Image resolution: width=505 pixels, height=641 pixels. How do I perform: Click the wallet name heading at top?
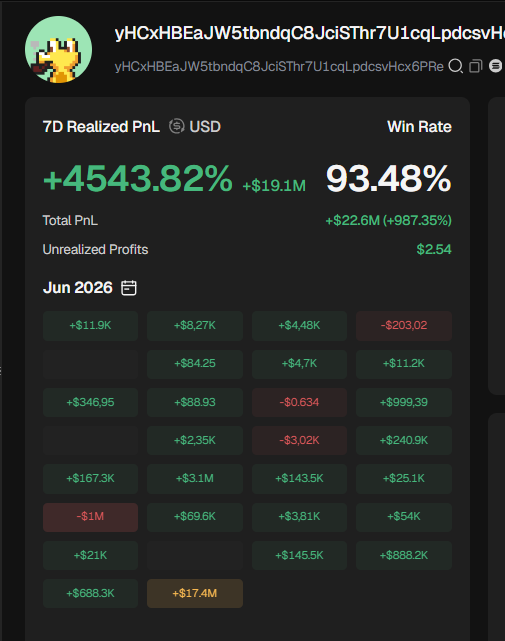310,34
